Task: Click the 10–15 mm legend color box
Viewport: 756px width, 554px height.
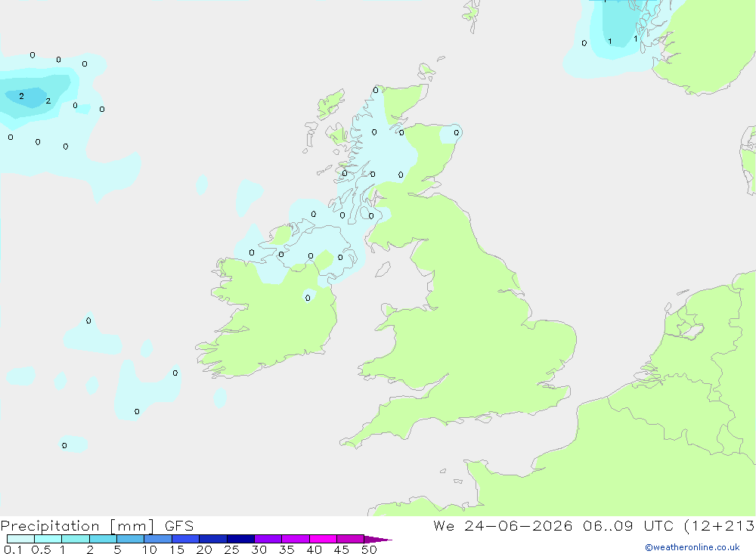Action: [x=158, y=539]
